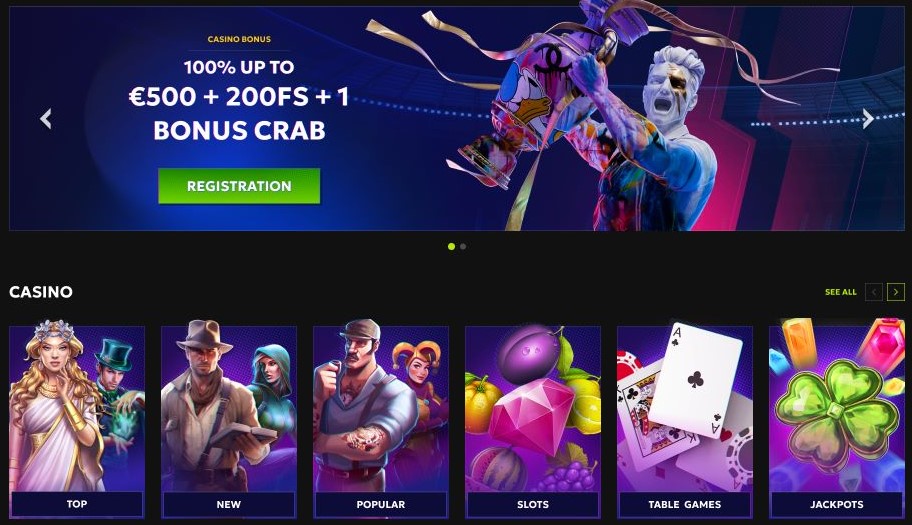
Task: Go to previous banner slide arrow
Action: [x=46, y=119]
